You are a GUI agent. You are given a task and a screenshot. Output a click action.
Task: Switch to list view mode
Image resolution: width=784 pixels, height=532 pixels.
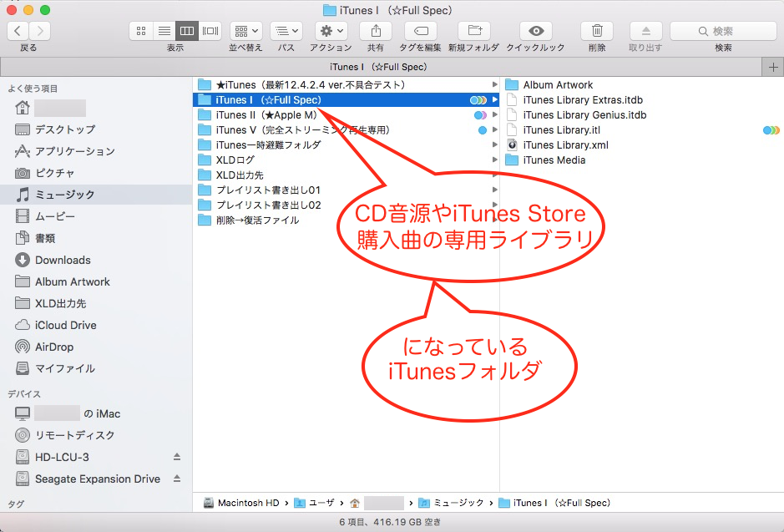pos(164,31)
